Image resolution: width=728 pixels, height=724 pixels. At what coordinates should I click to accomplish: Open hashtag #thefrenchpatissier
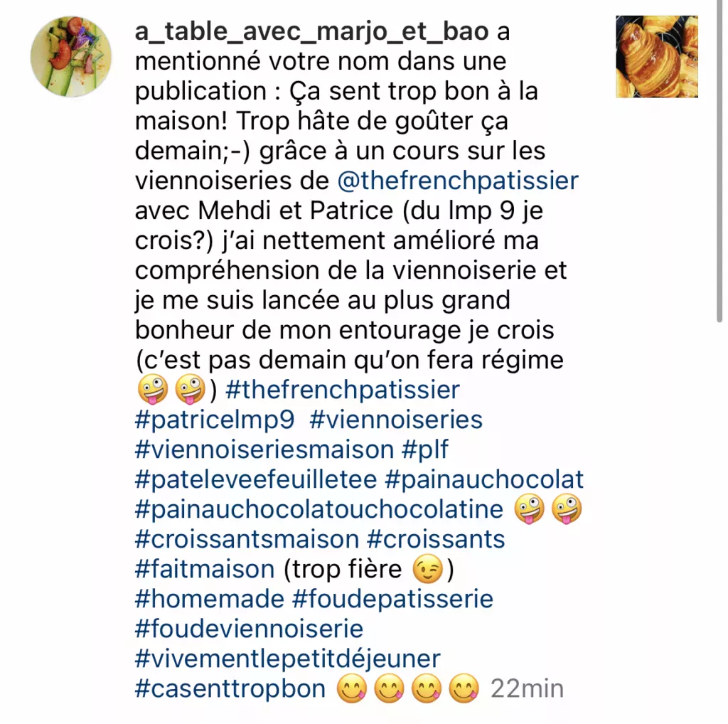click(343, 390)
